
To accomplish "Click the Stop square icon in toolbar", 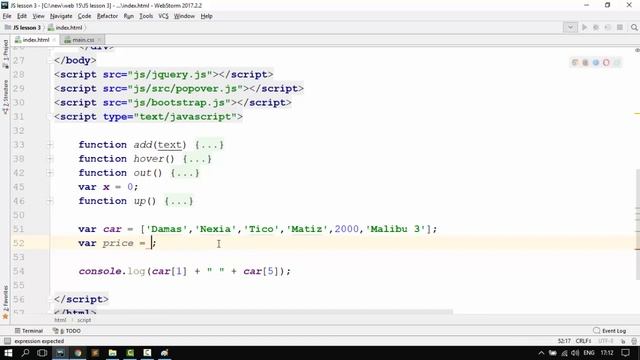I will point(620,27).
